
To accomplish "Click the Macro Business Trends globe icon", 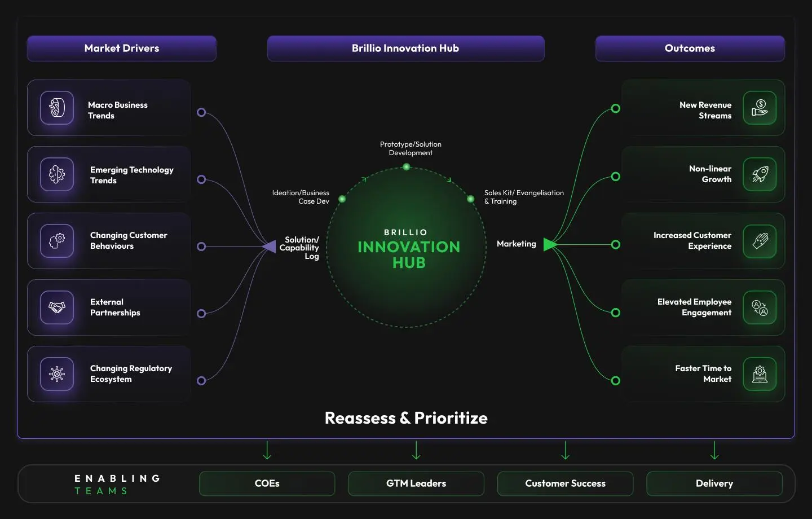I will click(x=57, y=108).
